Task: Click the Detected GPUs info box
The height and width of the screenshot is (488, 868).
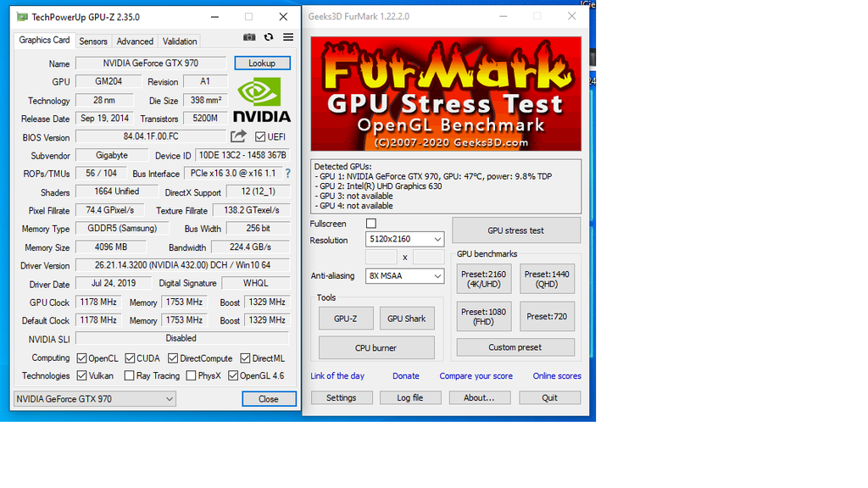Action: (x=446, y=186)
